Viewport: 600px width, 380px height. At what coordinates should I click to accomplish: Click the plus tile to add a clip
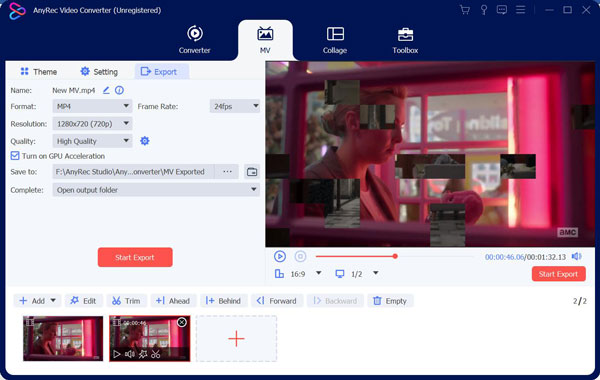click(x=236, y=338)
